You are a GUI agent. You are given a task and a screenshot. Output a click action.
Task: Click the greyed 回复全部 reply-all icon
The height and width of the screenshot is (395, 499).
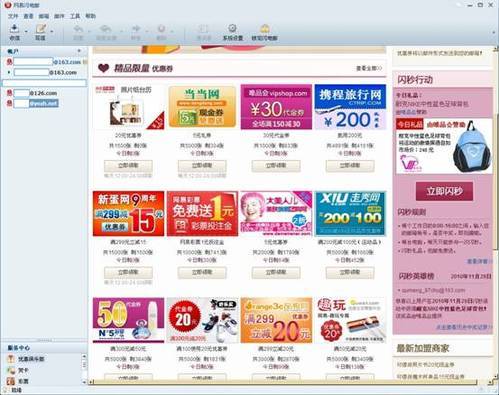tap(106, 29)
